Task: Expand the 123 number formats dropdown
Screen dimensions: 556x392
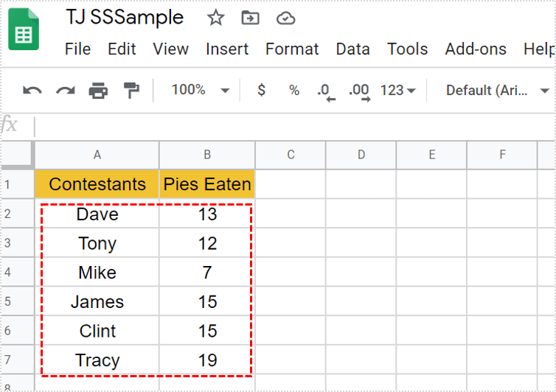Action: pos(398,91)
